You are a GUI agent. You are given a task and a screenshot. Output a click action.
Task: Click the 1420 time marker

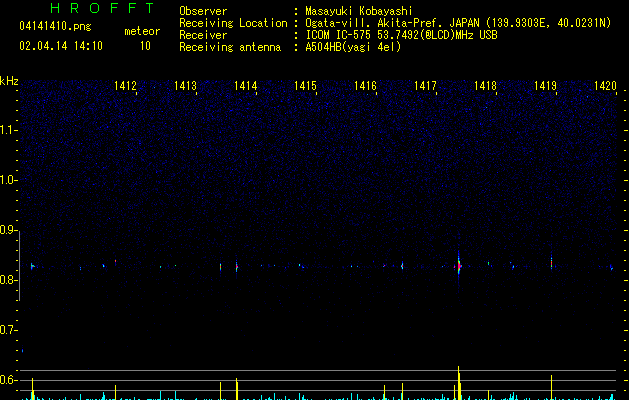(x=605, y=86)
